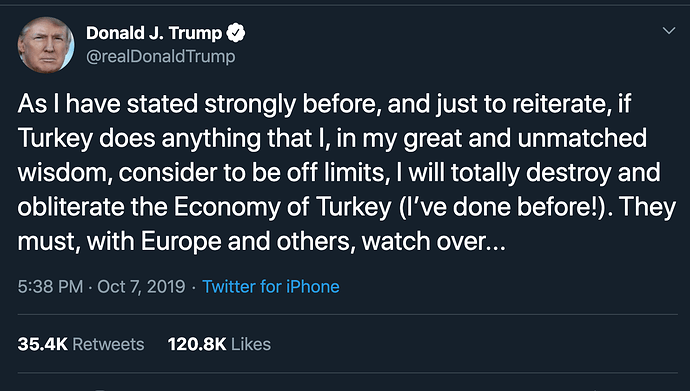Click the blue verified checkmark badge
The height and width of the screenshot is (391, 690).
coord(236,33)
